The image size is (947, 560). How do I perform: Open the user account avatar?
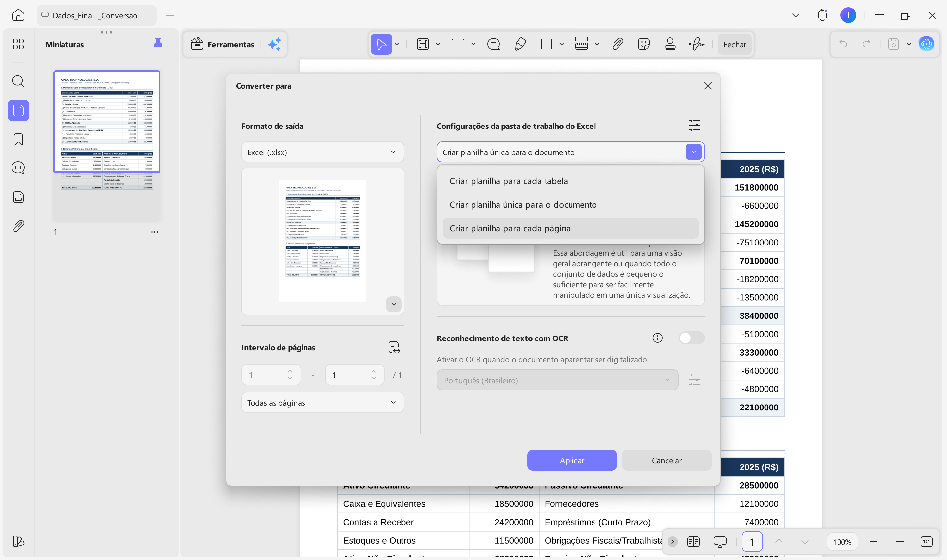(x=848, y=15)
